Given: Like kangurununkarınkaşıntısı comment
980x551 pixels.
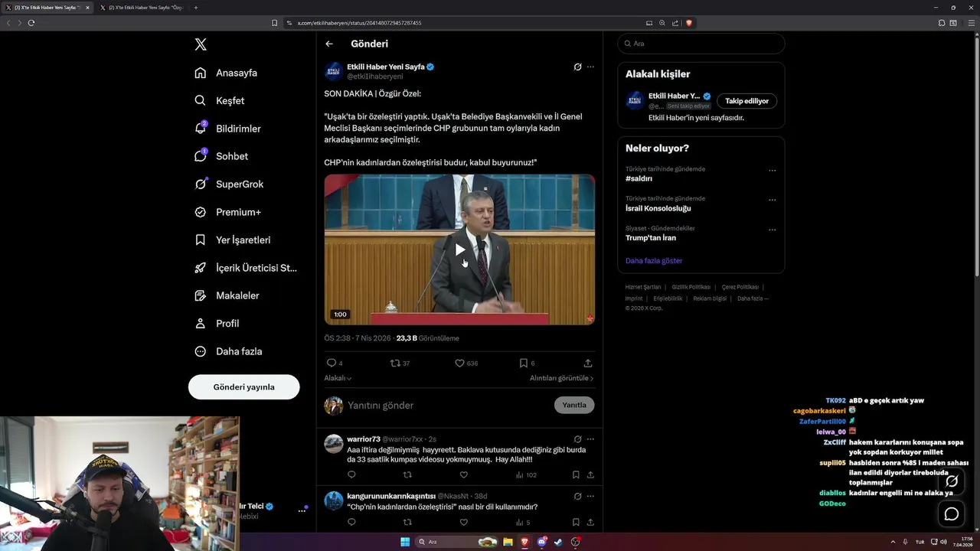Looking at the screenshot, I should coord(463,522).
